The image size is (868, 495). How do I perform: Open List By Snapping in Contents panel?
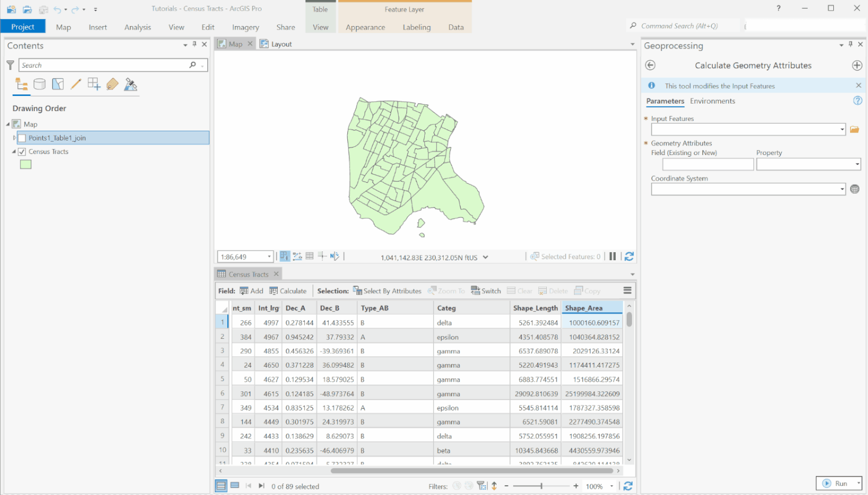coord(94,84)
